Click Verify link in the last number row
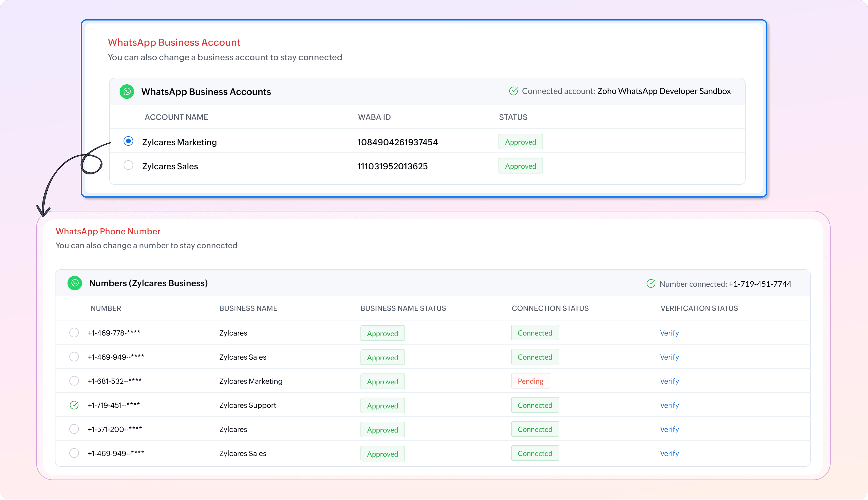The width and height of the screenshot is (868, 500). click(x=669, y=453)
